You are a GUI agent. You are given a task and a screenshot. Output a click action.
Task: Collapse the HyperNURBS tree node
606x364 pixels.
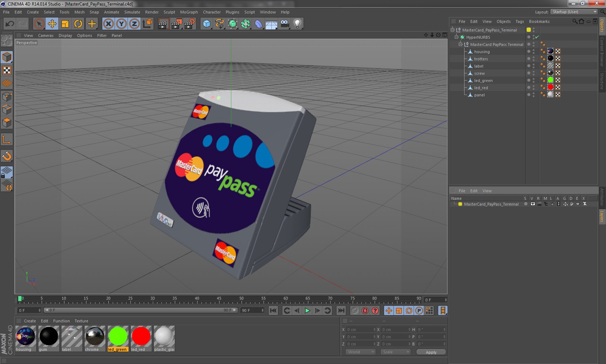point(457,37)
